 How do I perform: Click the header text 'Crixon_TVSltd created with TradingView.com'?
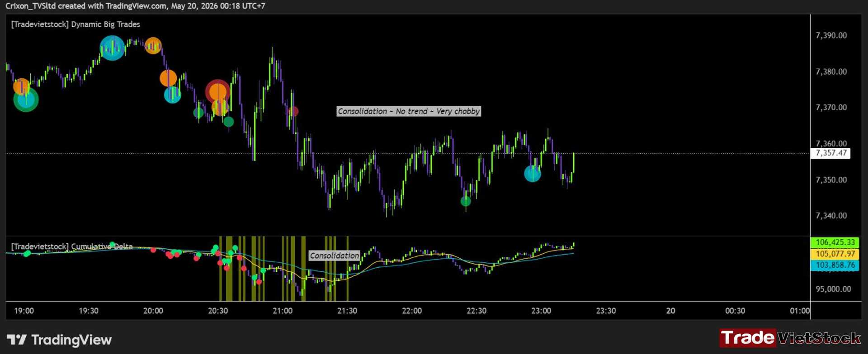tap(86, 6)
